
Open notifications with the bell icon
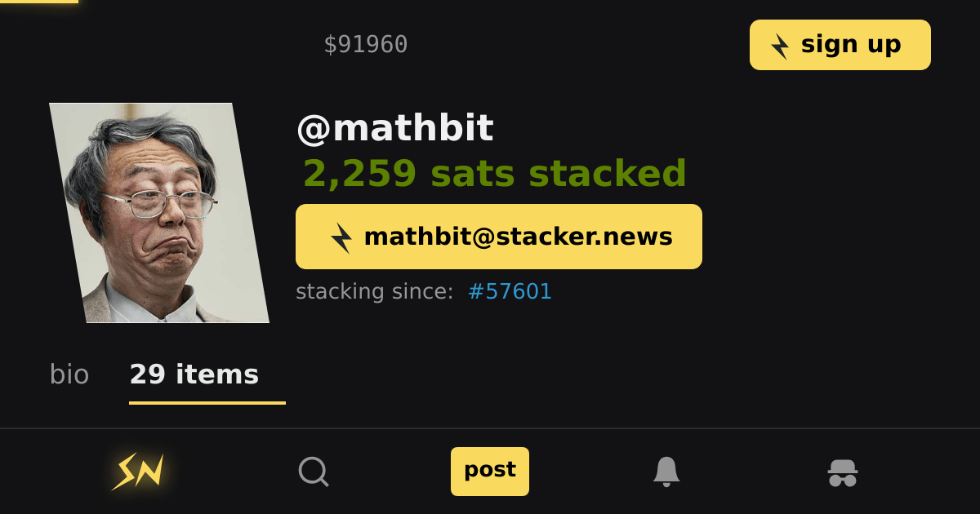[x=666, y=472]
